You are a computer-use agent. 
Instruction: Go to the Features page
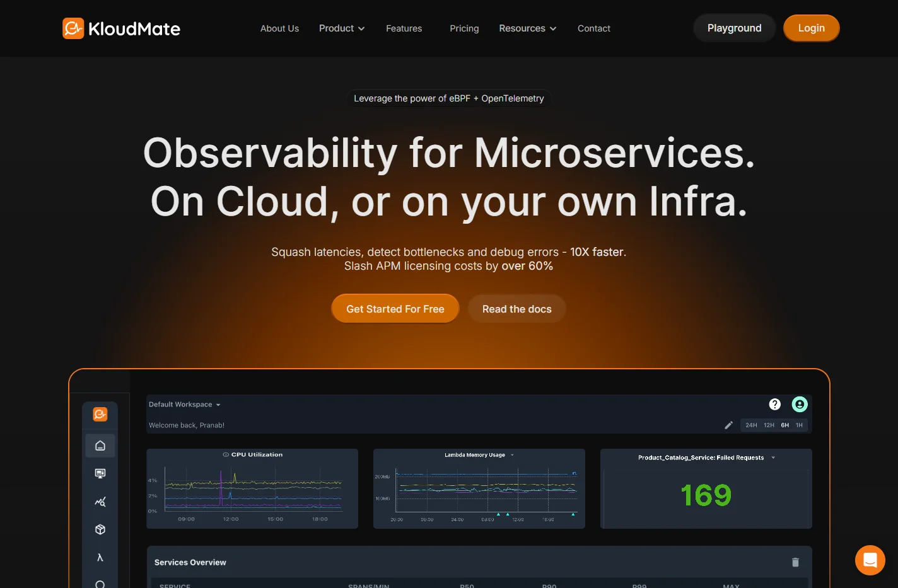tap(404, 28)
